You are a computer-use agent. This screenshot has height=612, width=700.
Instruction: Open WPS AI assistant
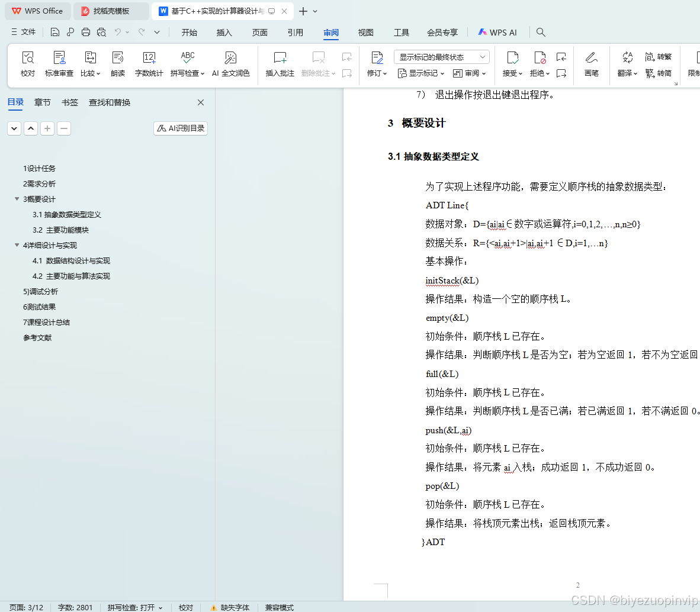[497, 32]
